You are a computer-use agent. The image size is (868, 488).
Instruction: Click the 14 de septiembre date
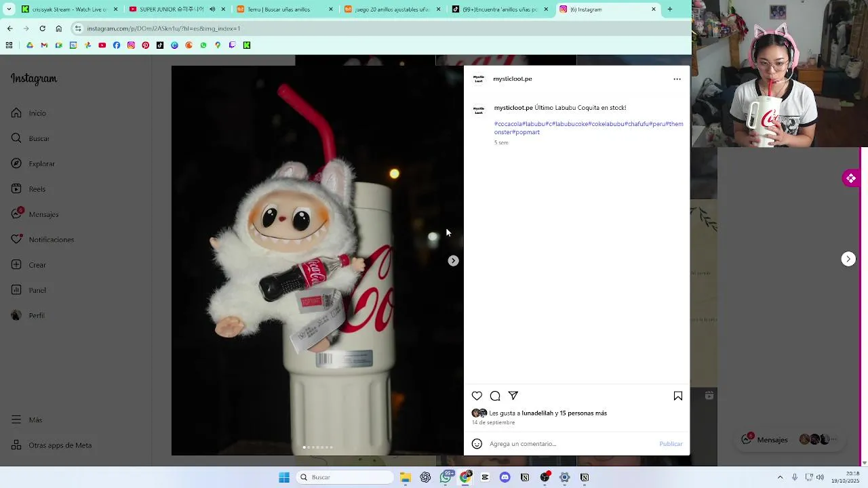pos(493,422)
